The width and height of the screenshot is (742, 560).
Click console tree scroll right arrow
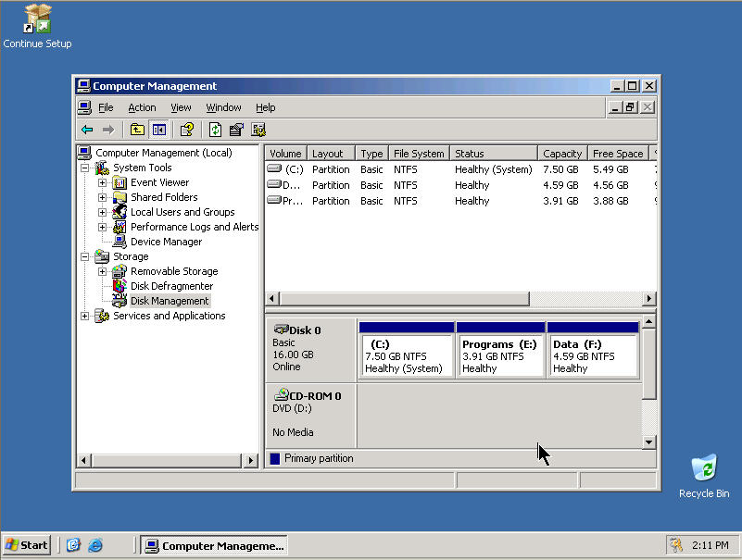(x=251, y=460)
